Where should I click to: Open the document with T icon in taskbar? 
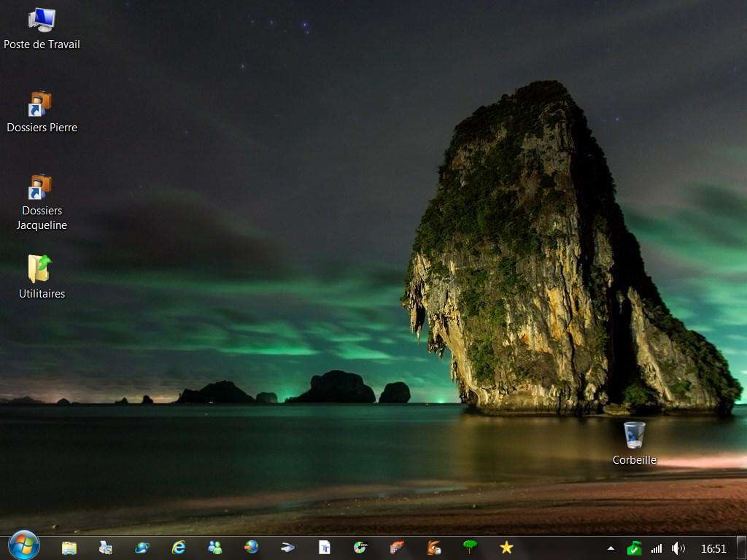(x=324, y=547)
